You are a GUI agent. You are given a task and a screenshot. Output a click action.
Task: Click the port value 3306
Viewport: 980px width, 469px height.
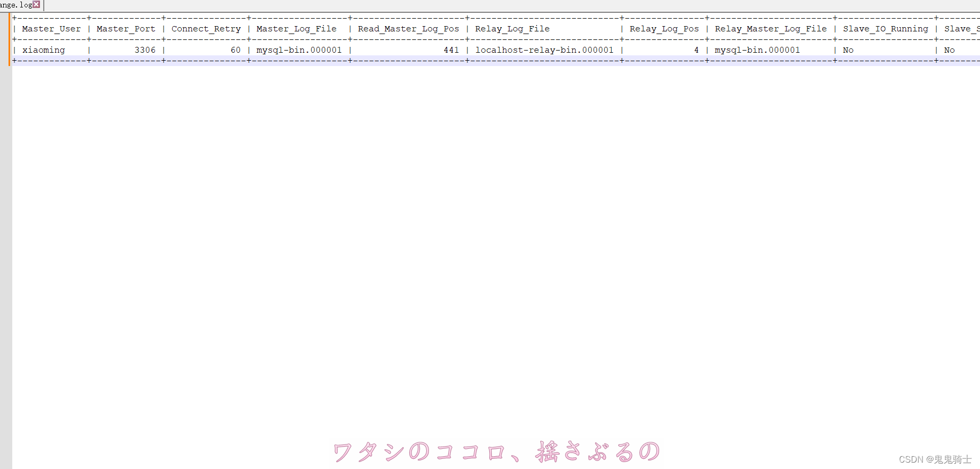[x=145, y=50]
